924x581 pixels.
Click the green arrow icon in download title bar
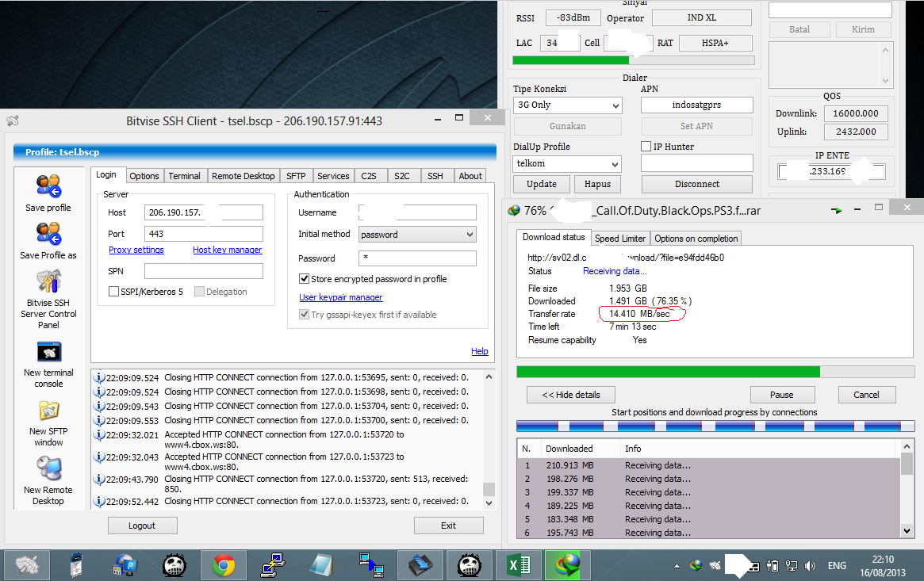pos(836,209)
